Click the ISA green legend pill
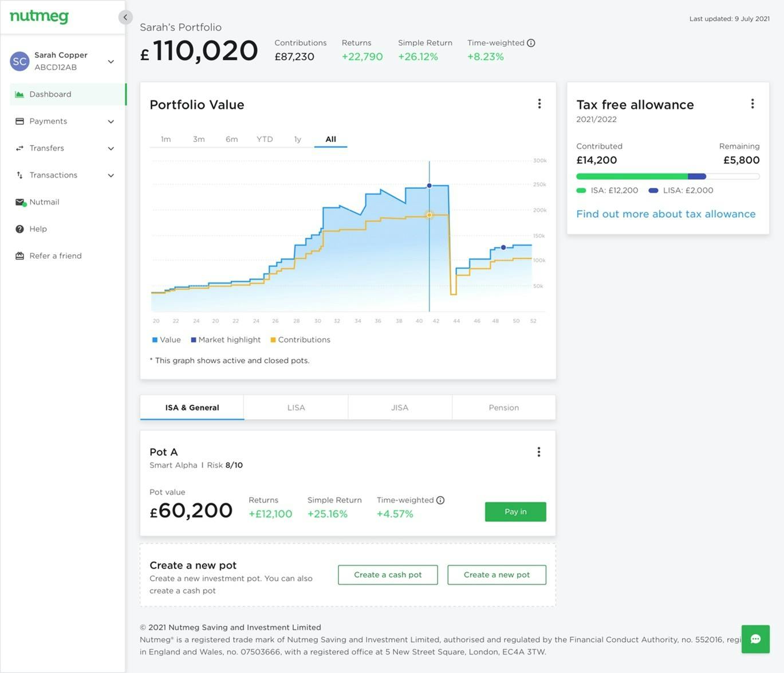Screen dimensions: 784x673 coord(581,191)
